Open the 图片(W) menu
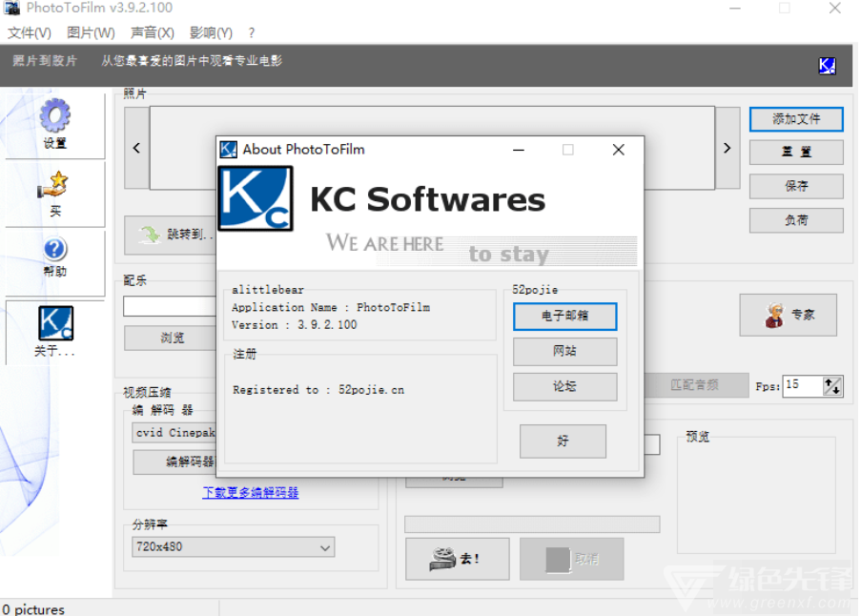This screenshot has height=616, width=861. 92,33
